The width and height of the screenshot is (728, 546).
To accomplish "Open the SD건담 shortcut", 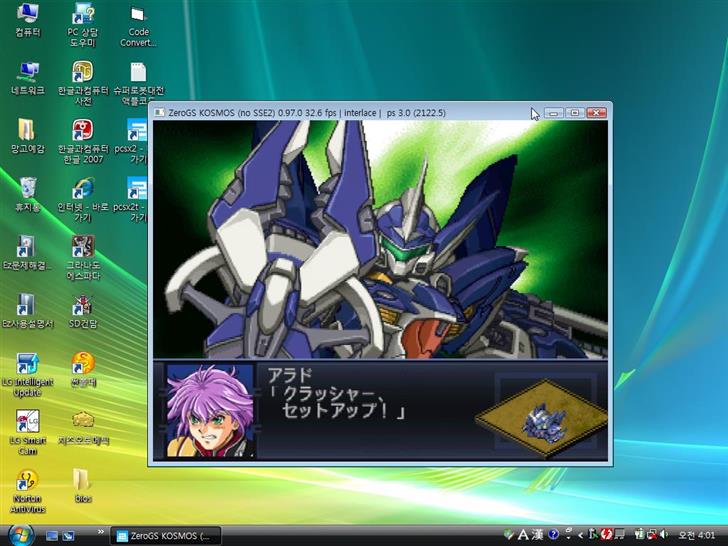I will point(83,312).
